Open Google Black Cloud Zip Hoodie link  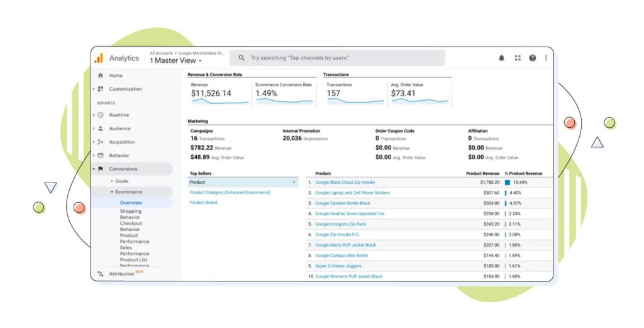(x=345, y=182)
